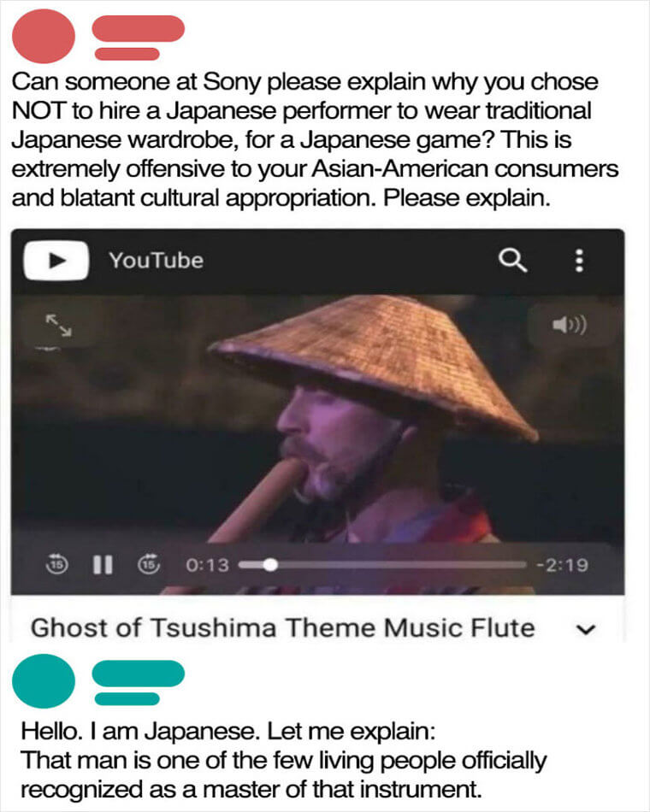Click the video progress slider knob
The height and width of the screenshot is (812, 650).
(270, 565)
